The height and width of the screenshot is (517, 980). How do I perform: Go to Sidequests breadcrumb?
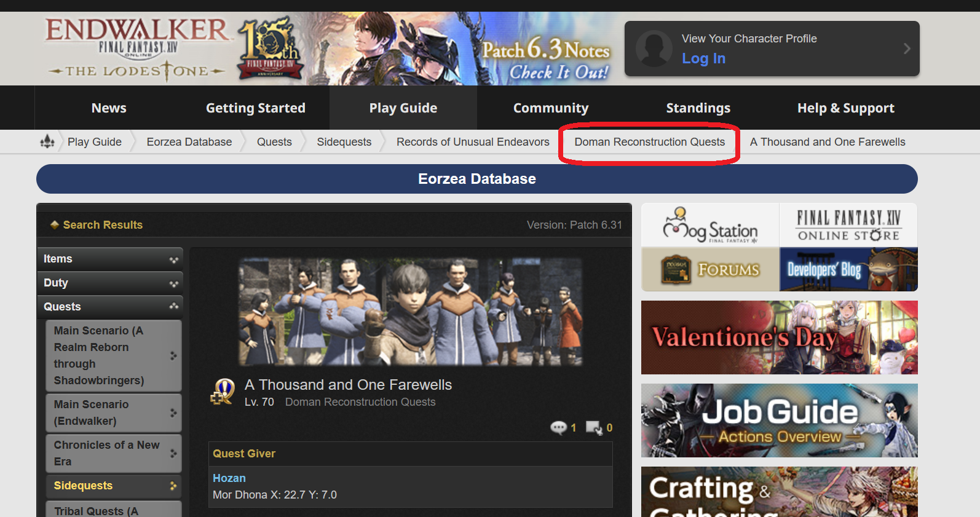tap(344, 142)
